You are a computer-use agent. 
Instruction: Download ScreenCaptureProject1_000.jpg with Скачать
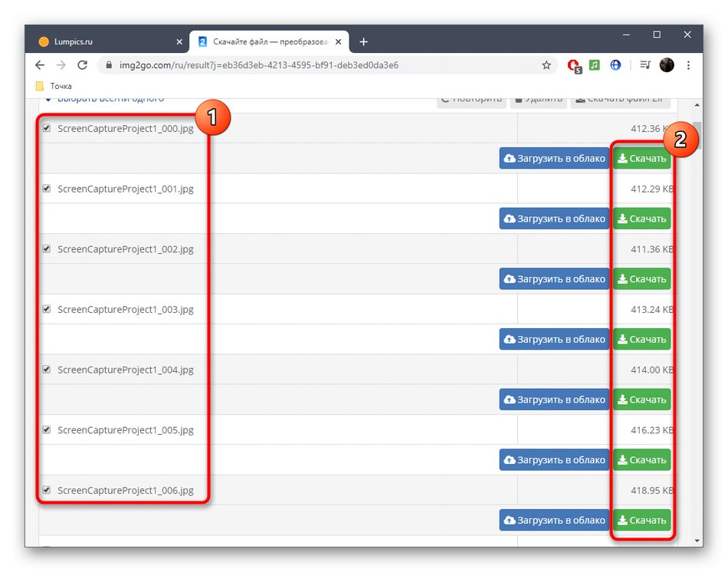(641, 159)
